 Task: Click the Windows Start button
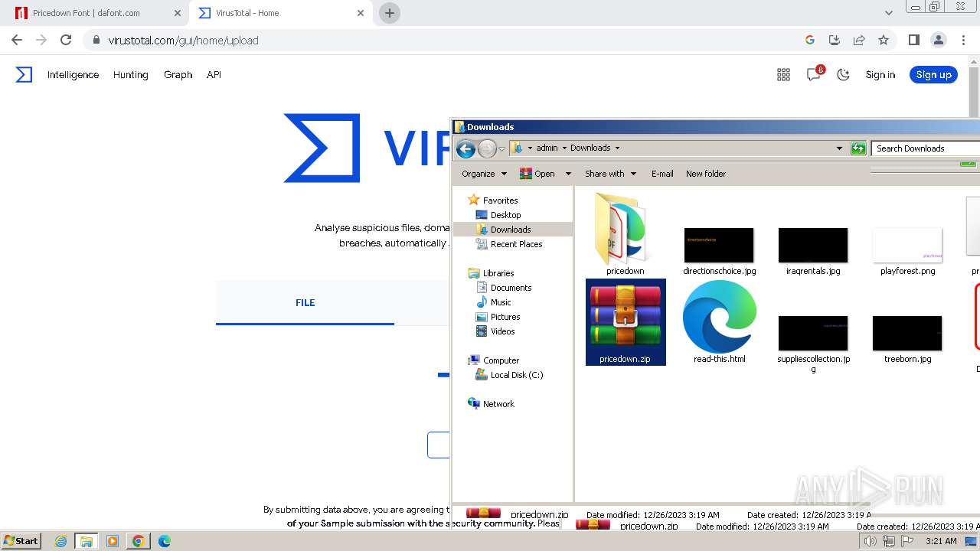(21, 540)
